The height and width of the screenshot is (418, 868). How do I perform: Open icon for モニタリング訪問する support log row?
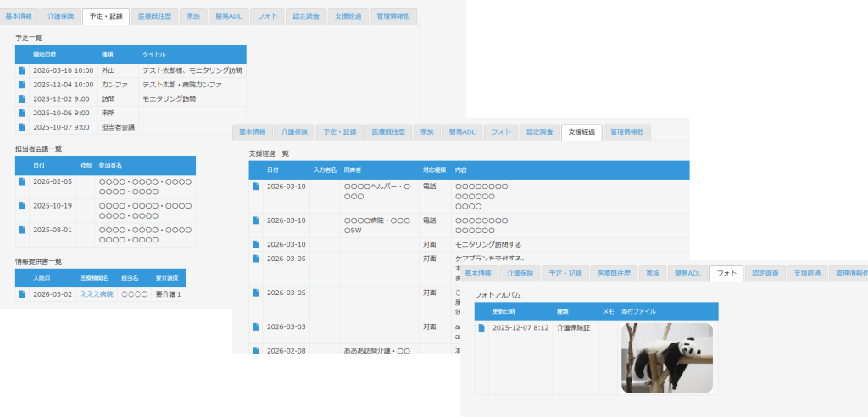pyautogui.click(x=255, y=245)
